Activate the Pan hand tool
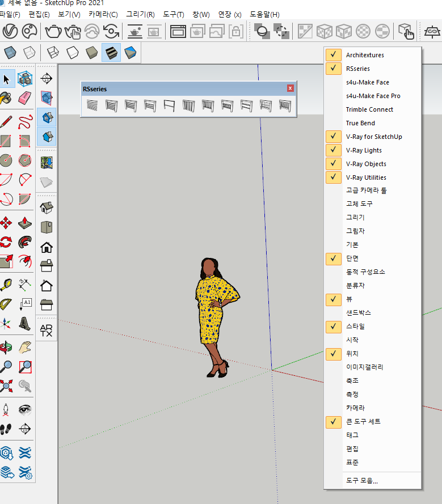 coord(25,348)
